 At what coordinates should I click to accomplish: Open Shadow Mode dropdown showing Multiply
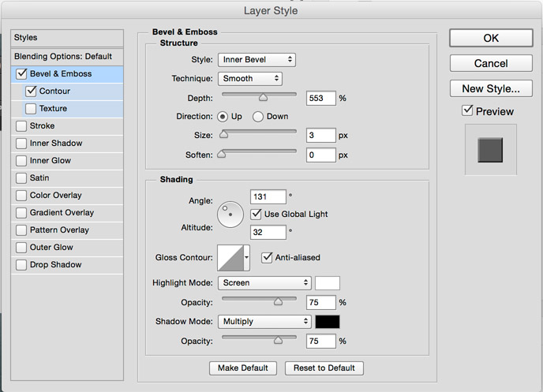coord(264,322)
